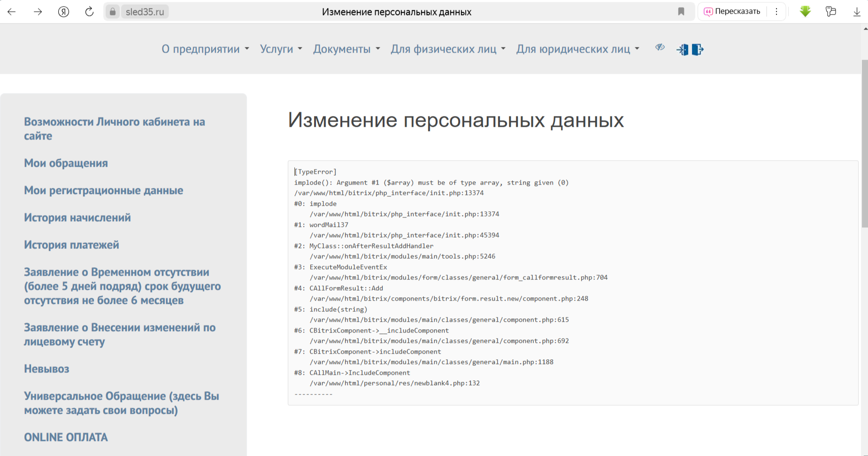Image resolution: width=868 pixels, height=456 pixels.
Task: Click the logout door icon
Action: pos(698,49)
